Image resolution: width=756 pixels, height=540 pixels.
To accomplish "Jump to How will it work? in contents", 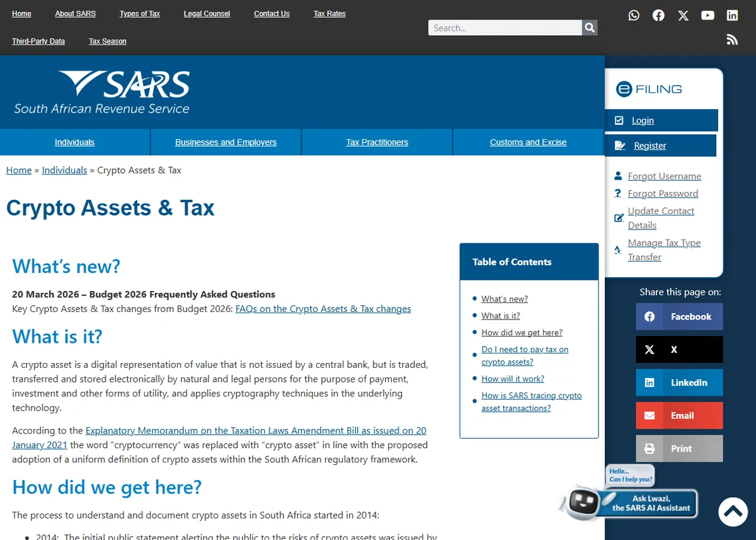I will pos(513,379).
